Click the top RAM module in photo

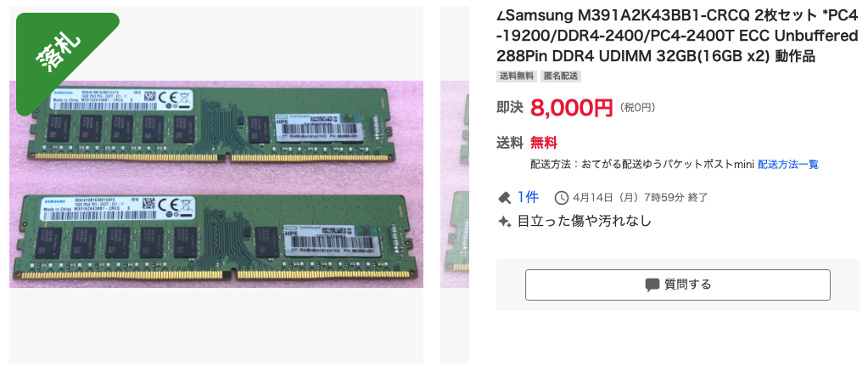214,123
